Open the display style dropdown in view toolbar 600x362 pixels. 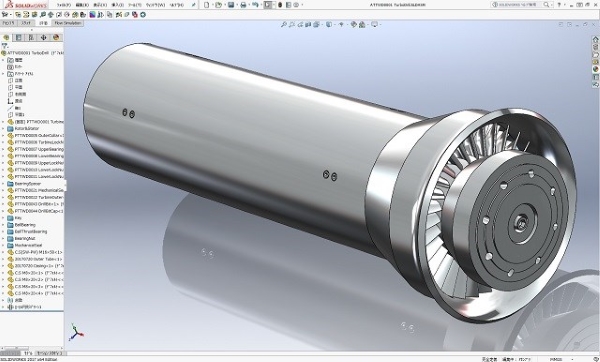[x=334, y=24]
